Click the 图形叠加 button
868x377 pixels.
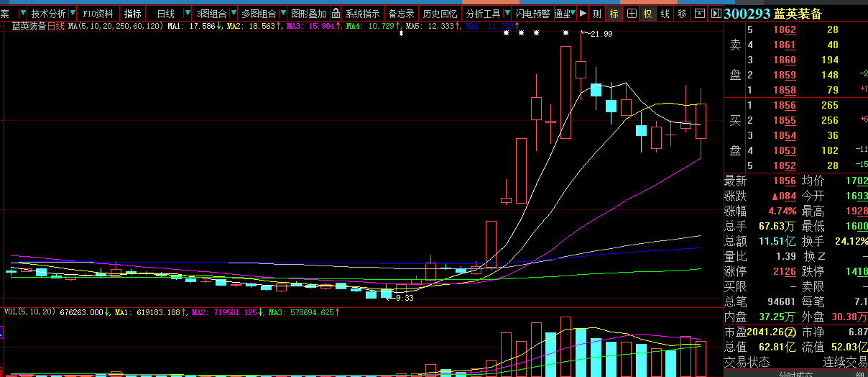(x=308, y=14)
